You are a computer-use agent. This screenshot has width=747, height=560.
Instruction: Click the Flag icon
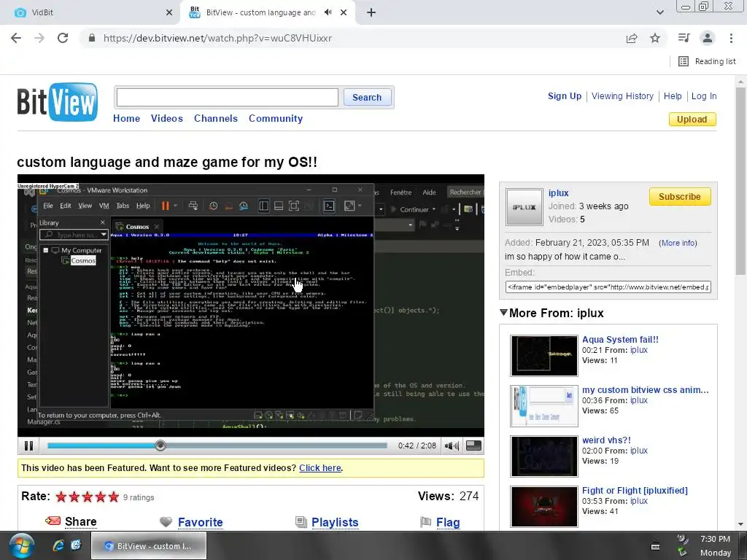(x=425, y=522)
